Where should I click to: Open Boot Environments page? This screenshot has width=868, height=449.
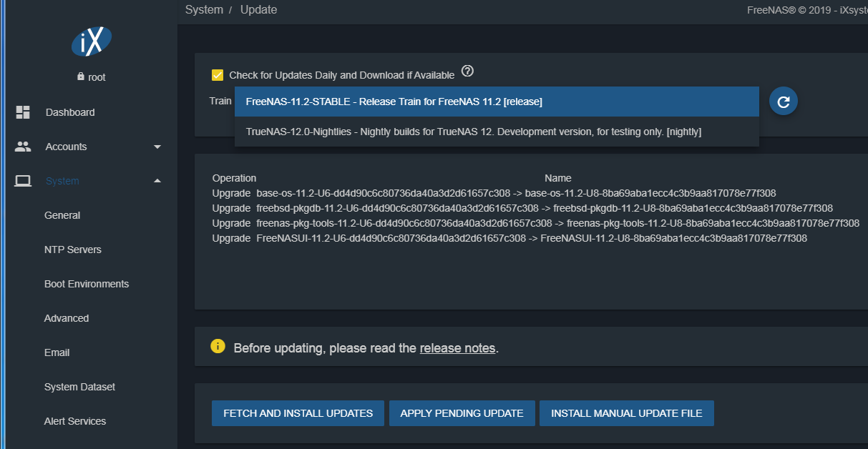[87, 284]
